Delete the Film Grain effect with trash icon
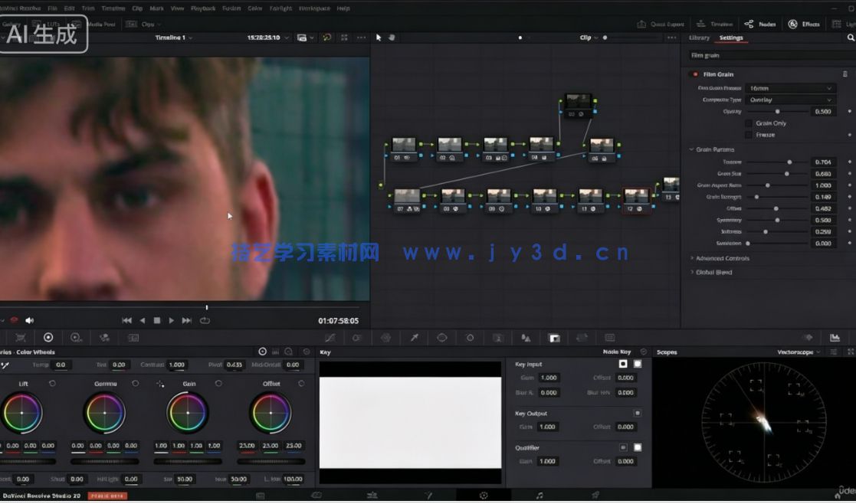 point(845,74)
